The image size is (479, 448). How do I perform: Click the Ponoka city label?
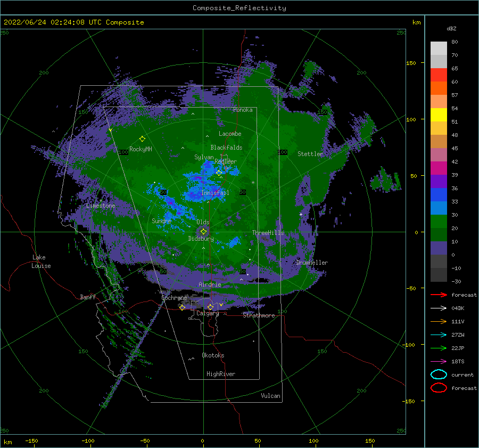click(x=243, y=110)
